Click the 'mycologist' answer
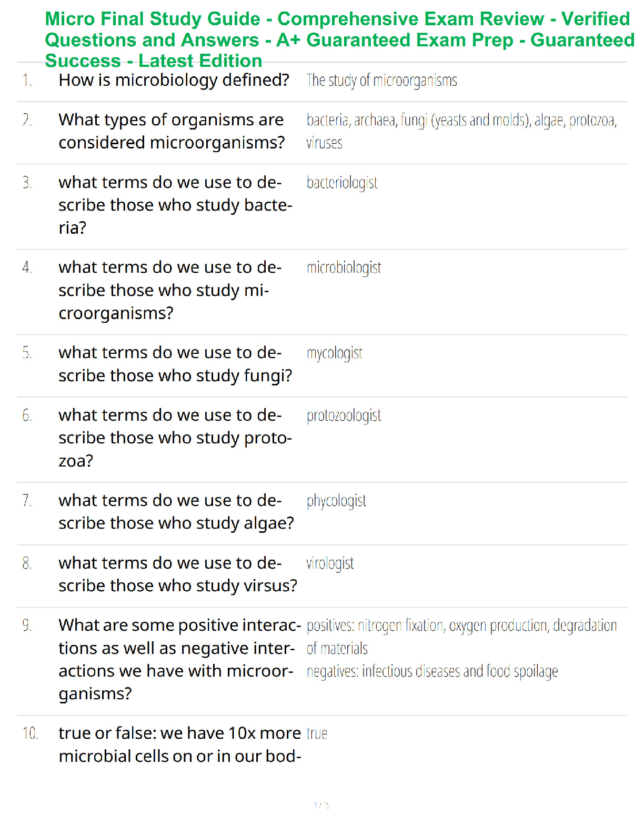 335,353
